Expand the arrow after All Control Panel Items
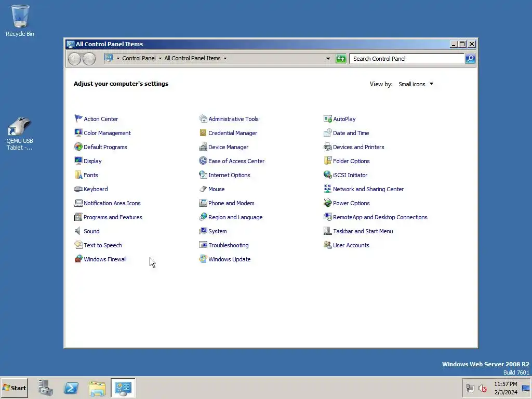532x399 pixels. point(225,58)
